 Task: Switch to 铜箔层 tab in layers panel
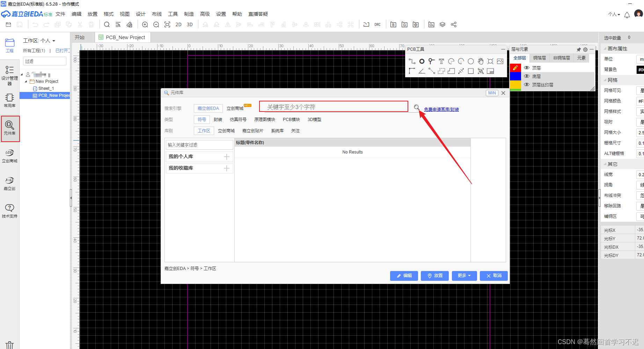click(540, 58)
